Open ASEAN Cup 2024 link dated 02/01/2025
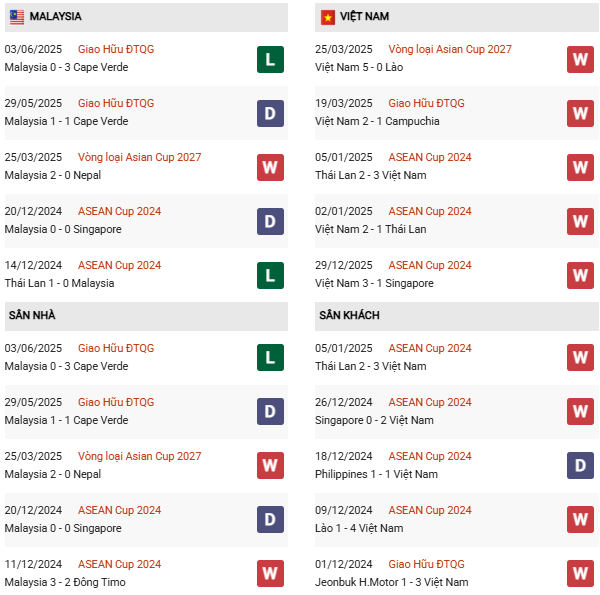Viewport: 600px width, 595px height. pyautogui.click(x=430, y=211)
